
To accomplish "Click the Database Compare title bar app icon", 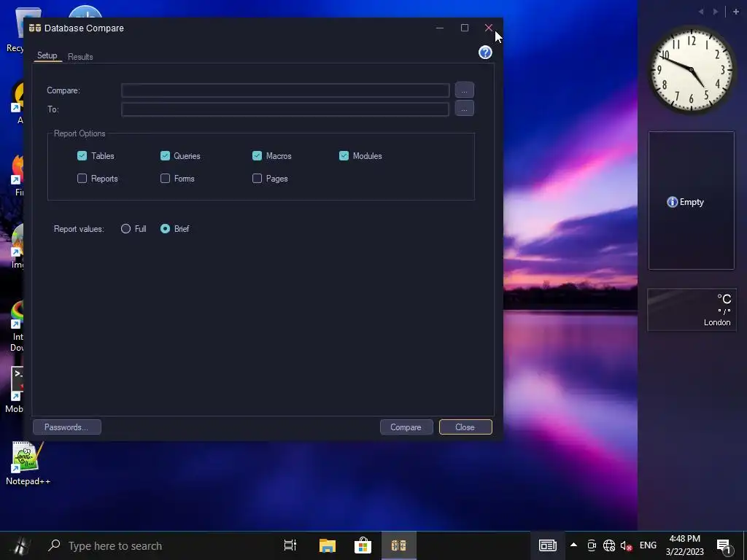I will pos(35,28).
